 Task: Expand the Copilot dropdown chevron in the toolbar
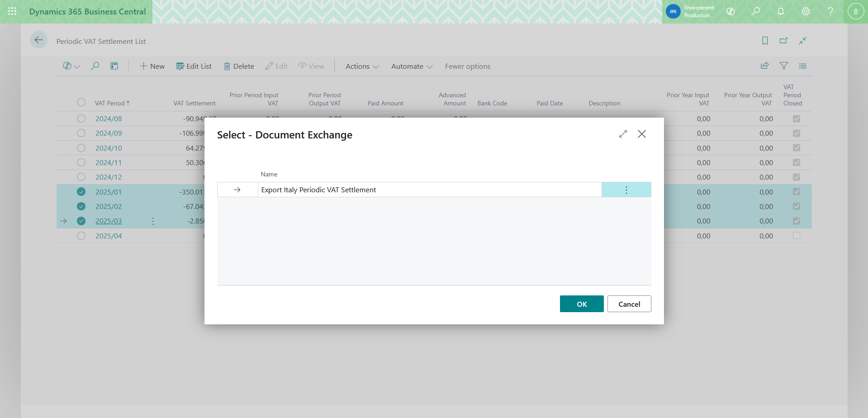click(x=77, y=66)
